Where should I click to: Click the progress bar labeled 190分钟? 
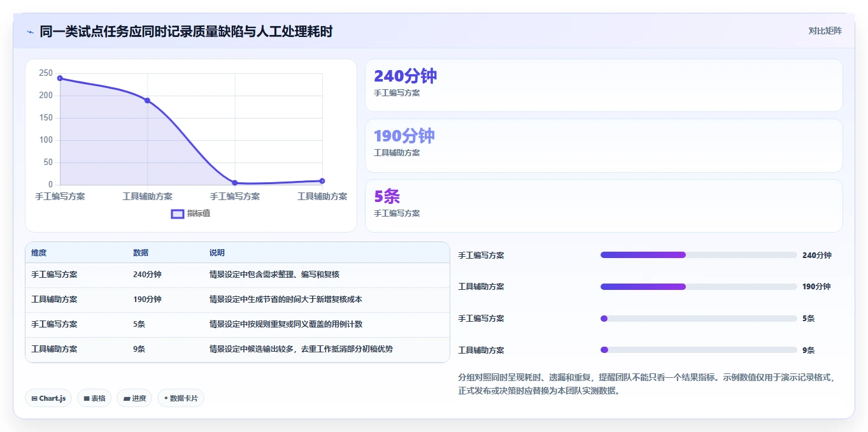[699, 287]
